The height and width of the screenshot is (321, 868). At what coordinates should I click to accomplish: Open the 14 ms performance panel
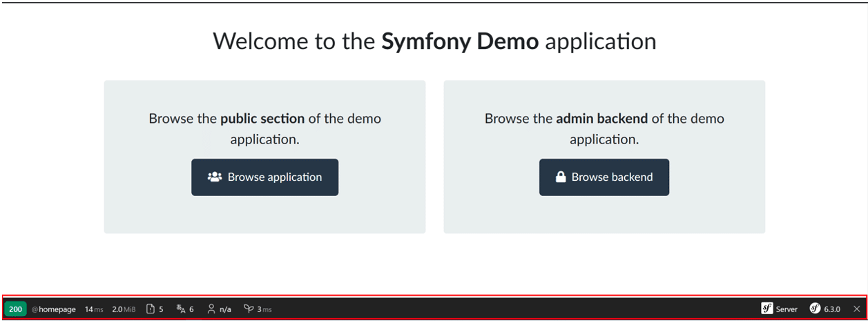tap(93, 309)
